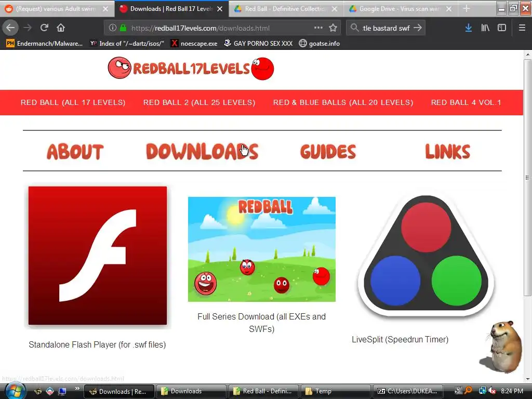Open the 'Index of /~dartz/isos/' bookmark
This screenshot has height=399, width=532.
pyautogui.click(x=127, y=44)
